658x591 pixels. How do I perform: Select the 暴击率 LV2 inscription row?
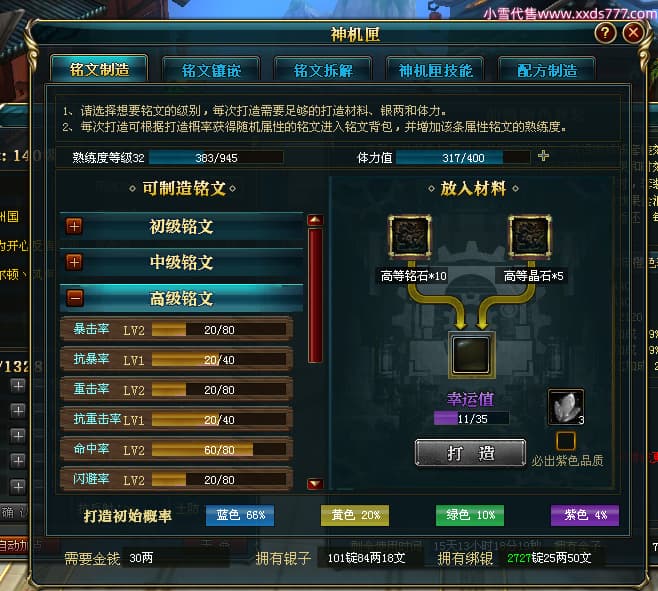click(176, 329)
